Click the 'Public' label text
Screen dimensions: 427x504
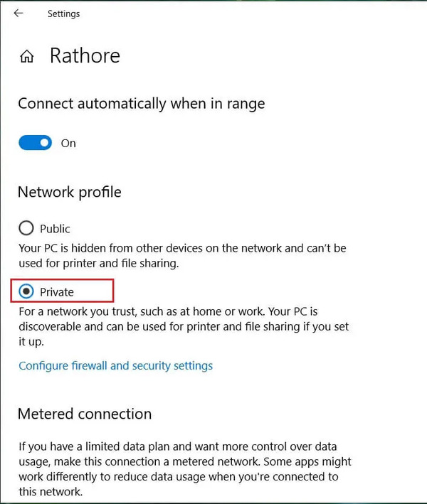pyautogui.click(x=55, y=229)
